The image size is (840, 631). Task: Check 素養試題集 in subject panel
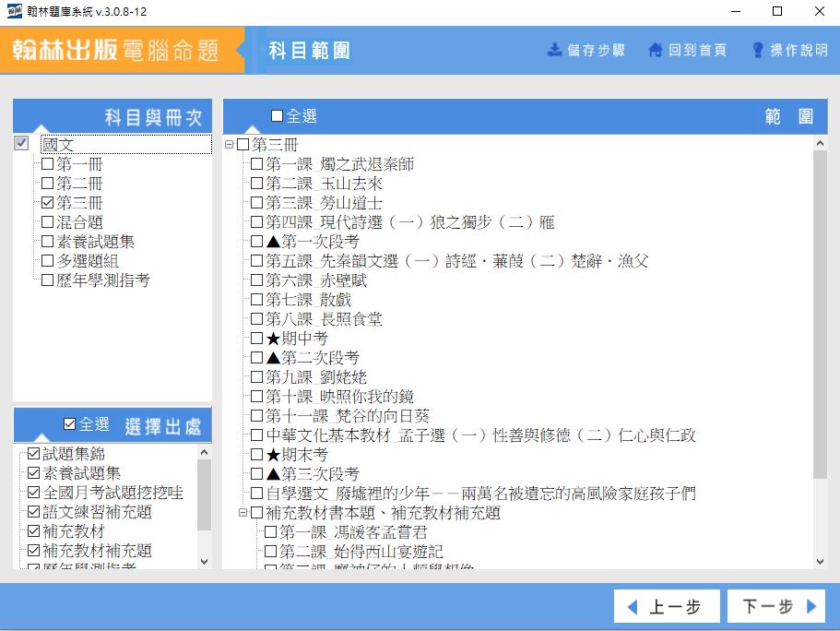[47, 242]
